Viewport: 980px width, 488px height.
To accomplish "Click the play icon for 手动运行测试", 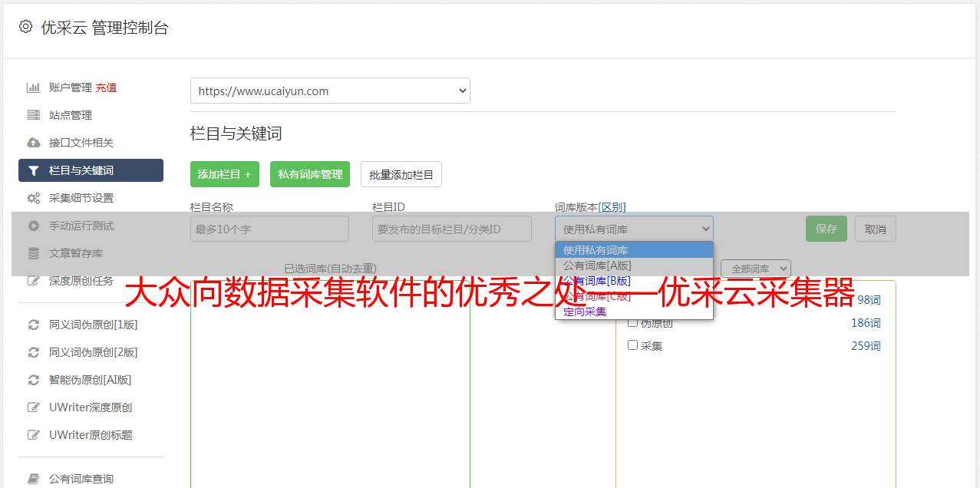I will (x=34, y=226).
